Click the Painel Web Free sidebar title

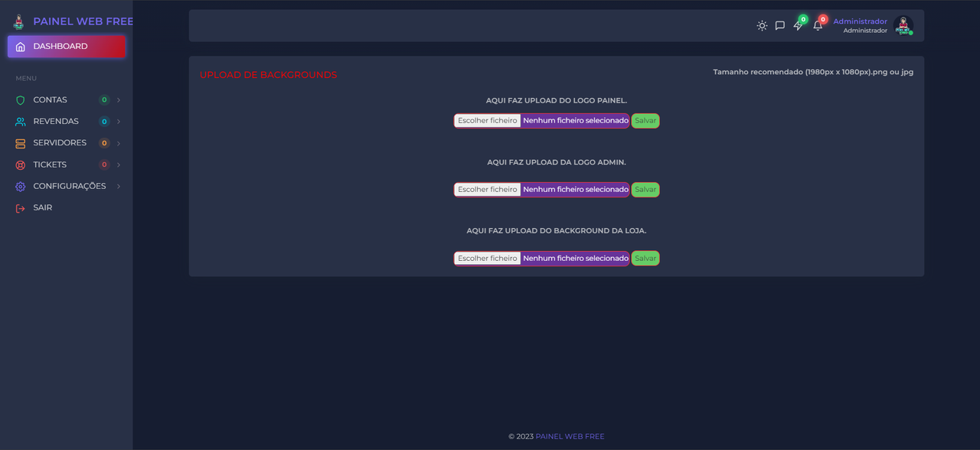click(x=83, y=21)
